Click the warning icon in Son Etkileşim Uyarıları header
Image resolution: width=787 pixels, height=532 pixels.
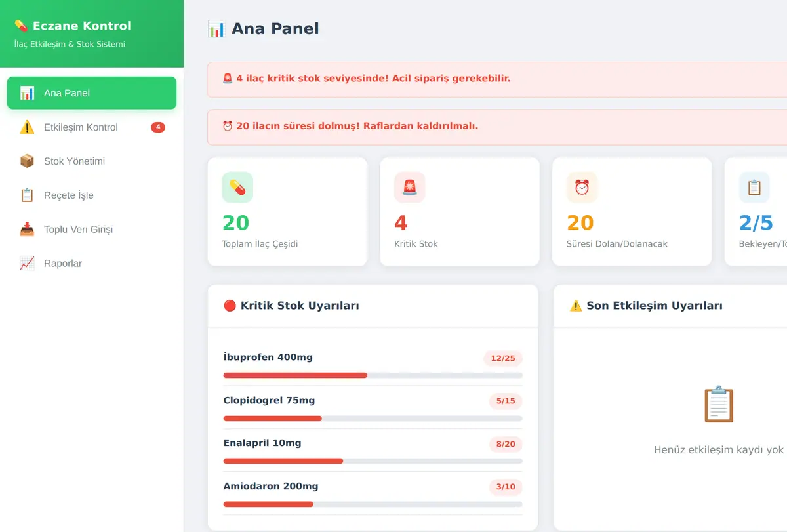(x=576, y=306)
